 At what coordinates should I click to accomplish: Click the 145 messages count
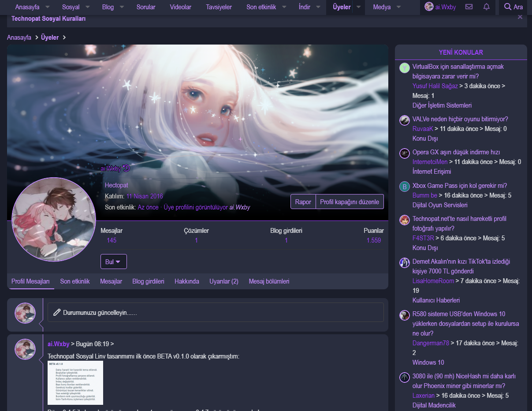[112, 240]
